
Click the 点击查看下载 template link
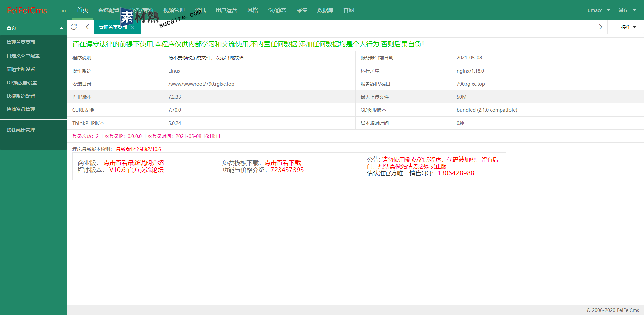(x=283, y=163)
